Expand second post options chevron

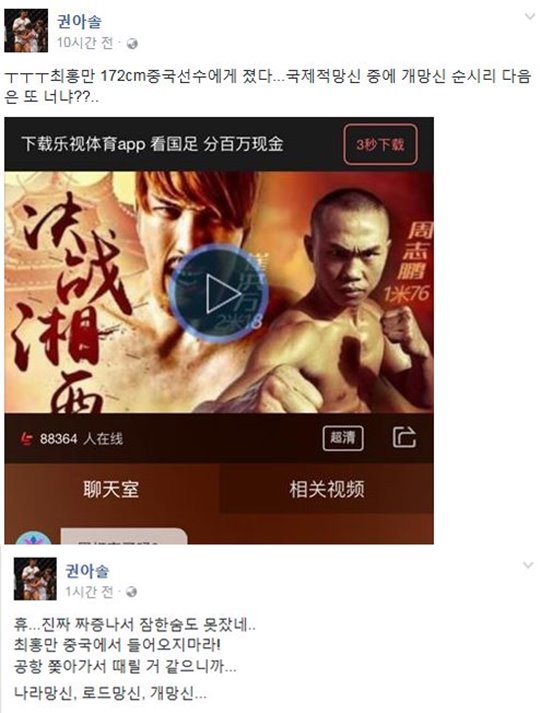click(x=528, y=565)
